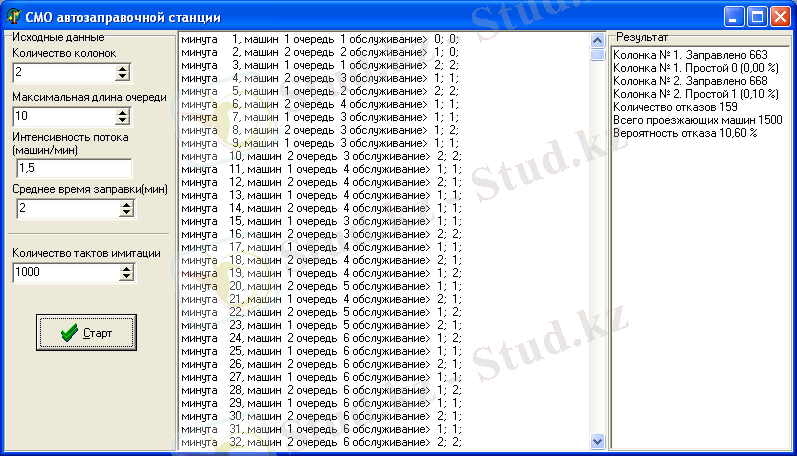Click the log scrollbar thumb

(597, 54)
